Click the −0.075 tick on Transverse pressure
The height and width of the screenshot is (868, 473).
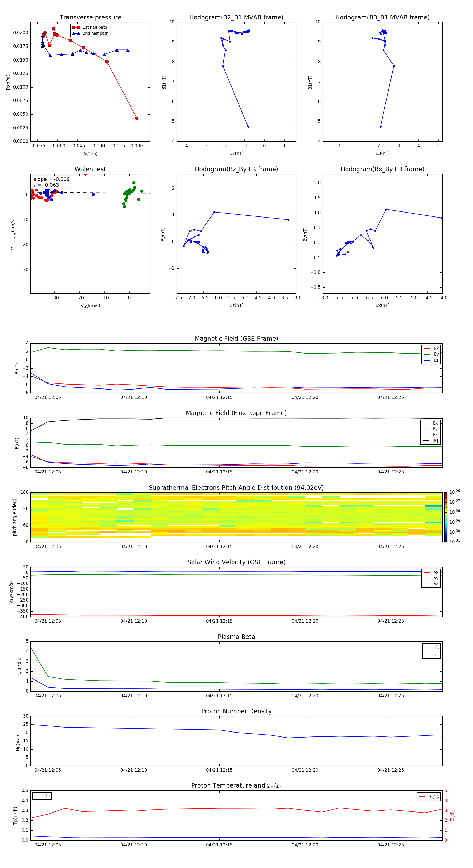point(37,146)
